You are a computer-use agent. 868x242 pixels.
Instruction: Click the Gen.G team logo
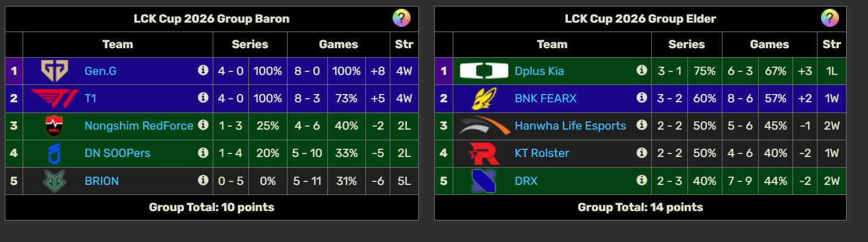point(55,71)
